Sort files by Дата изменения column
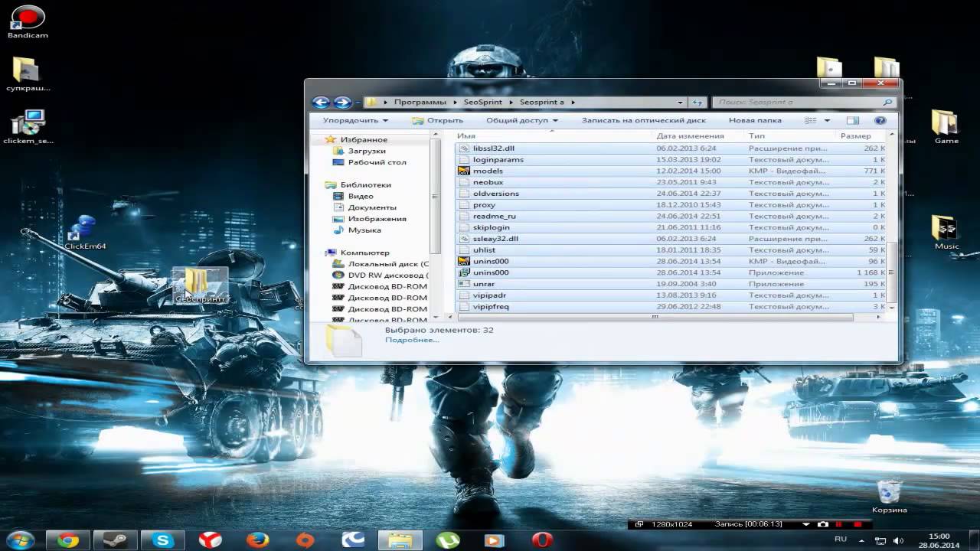The image size is (980, 551). coord(697,135)
